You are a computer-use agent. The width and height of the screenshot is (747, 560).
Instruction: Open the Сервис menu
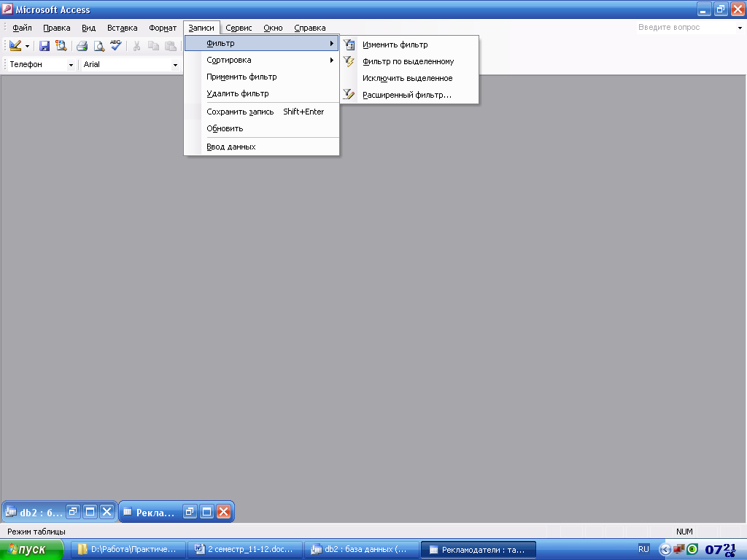pyautogui.click(x=239, y=28)
